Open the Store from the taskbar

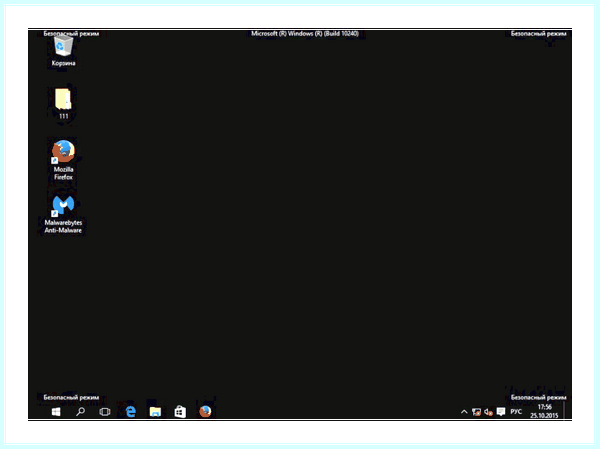(180, 411)
